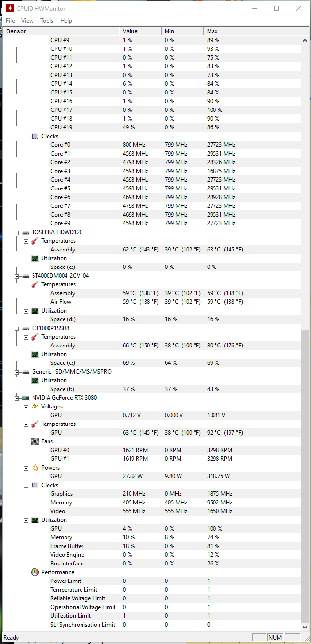The width and height of the screenshot is (311, 644).
Task: Click the Max column header
Action: tap(225, 31)
